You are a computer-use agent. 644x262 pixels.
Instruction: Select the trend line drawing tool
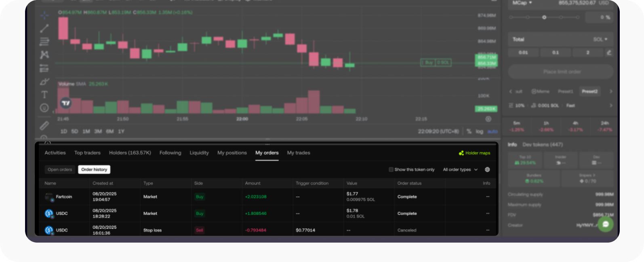point(44,28)
